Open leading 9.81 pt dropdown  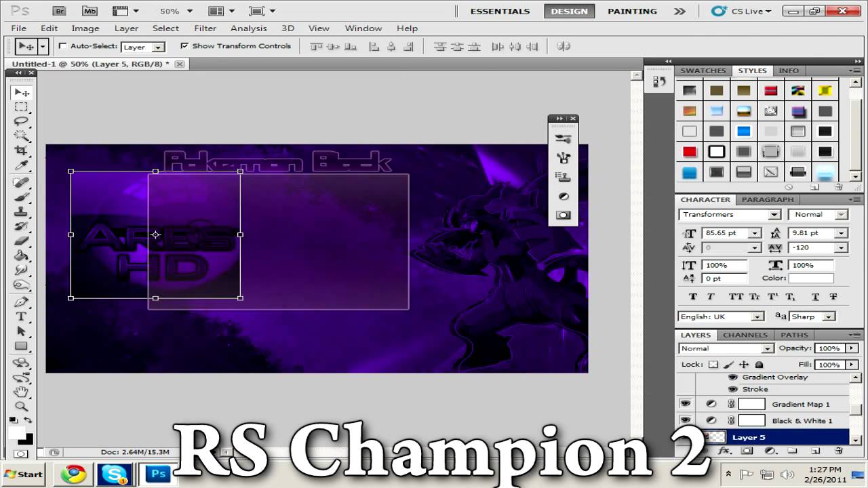(841, 233)
